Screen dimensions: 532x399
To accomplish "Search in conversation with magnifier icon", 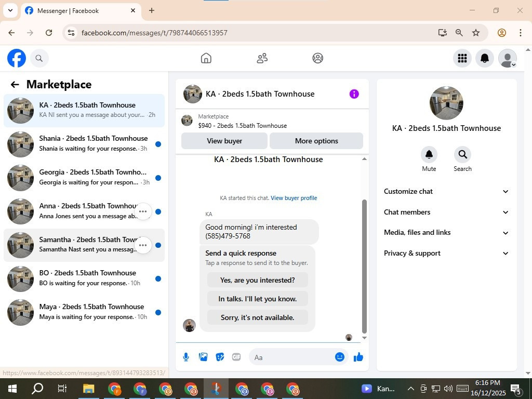I will pos(462,155).
